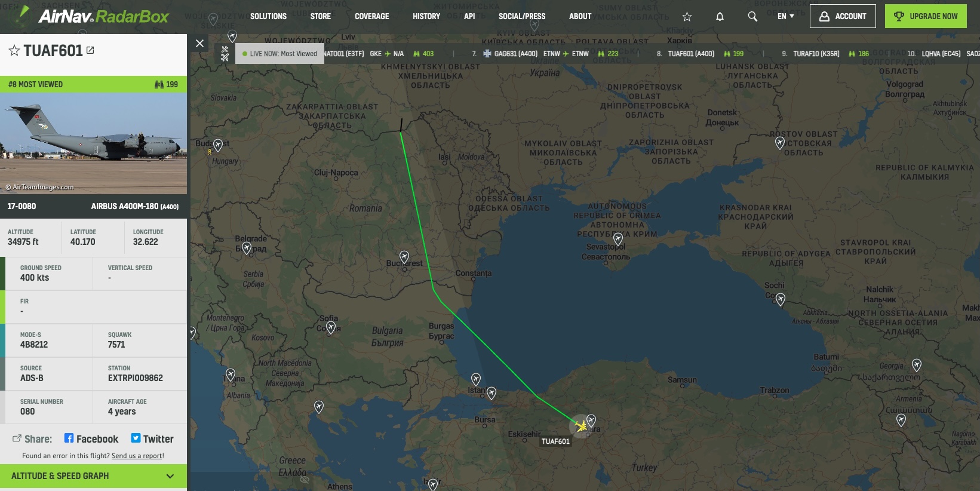Image resolution: width=980 pixels, height=491 pixels.
Task: Share flight on Twitter
Action: pos(152,439)
